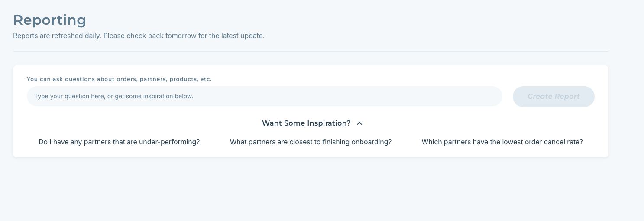Click the "Create Report" label text
The height and width of the screenshot is (221, 644).
pyautogui.click(x=553, y=96)
